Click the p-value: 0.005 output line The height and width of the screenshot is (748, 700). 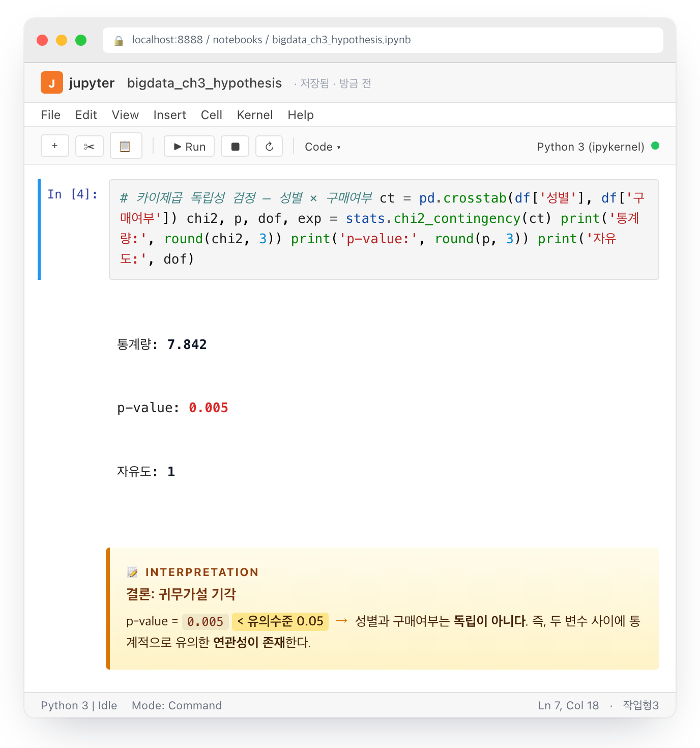tap(172, 408)
